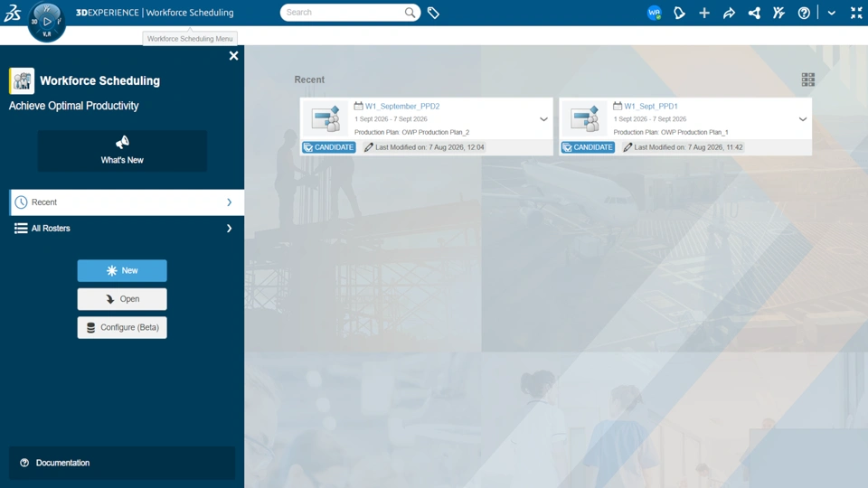868x488 pixels.
Task: Expand the top bar chevron menu
Action: [x=832, y=13]
